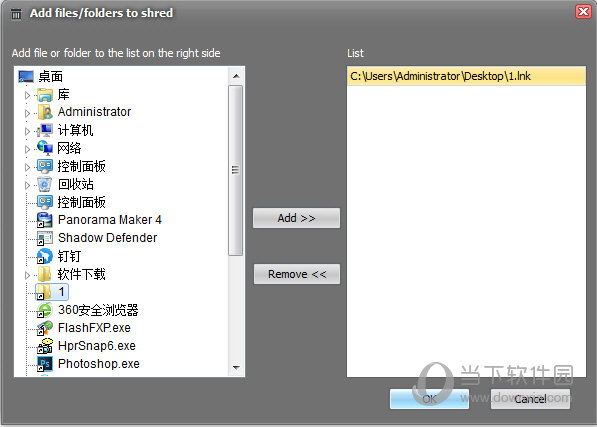Select the 计算机 label
Viewport: 597px width, 427px height.
[75, 130]
